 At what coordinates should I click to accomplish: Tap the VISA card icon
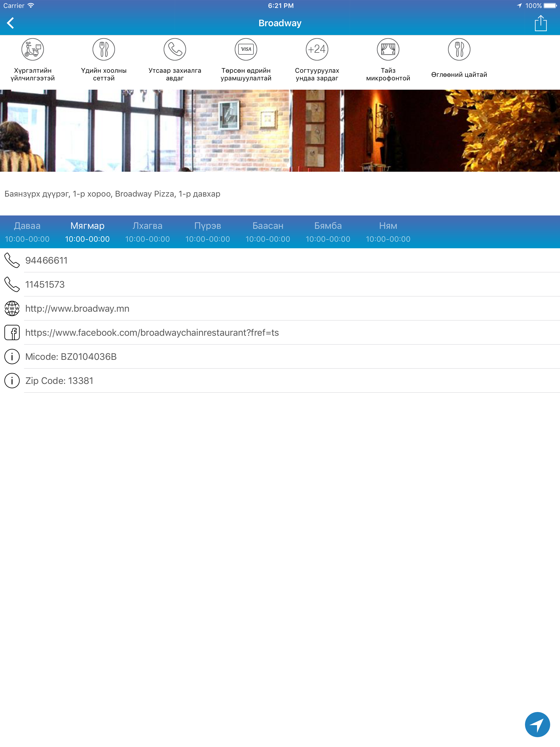tap(246, 49)
